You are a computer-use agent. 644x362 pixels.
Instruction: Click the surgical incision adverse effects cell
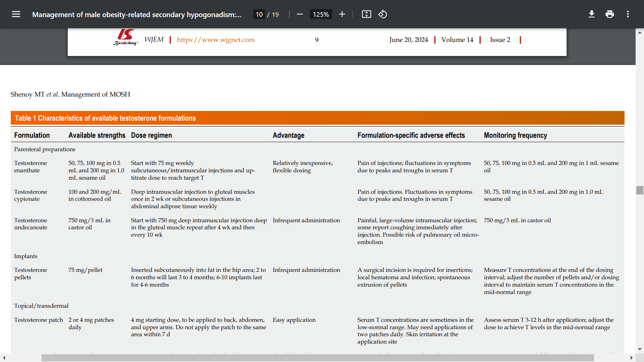(x=415, y=277)
